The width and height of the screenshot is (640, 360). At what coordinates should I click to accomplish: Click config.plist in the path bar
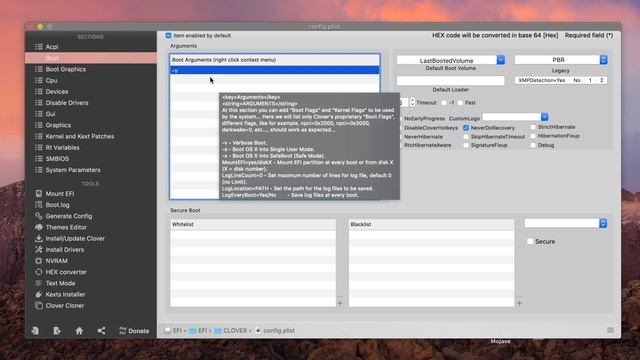pyautogui.click(x=275, y=331)
